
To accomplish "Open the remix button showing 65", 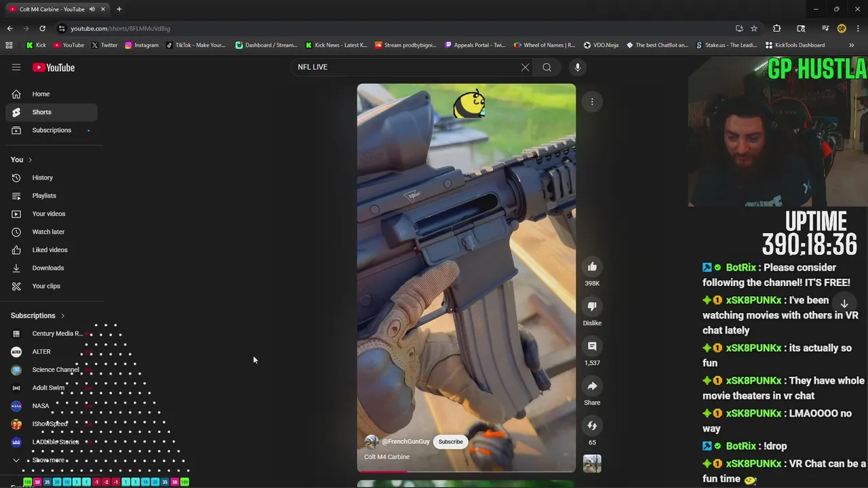I will 592,426.
